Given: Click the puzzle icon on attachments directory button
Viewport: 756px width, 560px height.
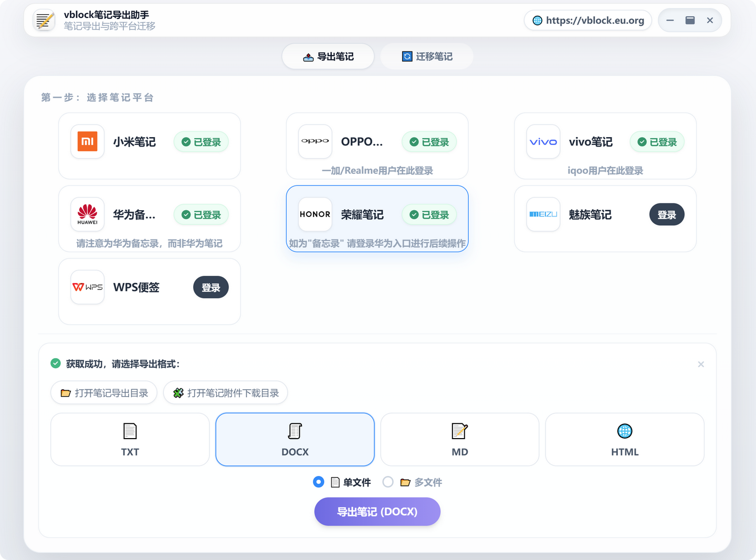Looking at the screenshot, I should point(178,393).
